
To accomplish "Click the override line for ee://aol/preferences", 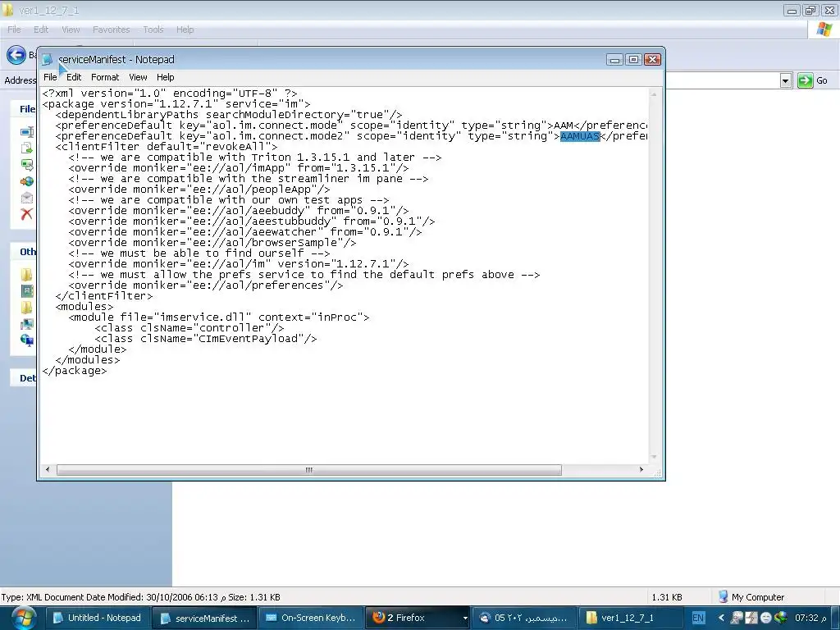I will pyautogui.click(x=206, y=285).
